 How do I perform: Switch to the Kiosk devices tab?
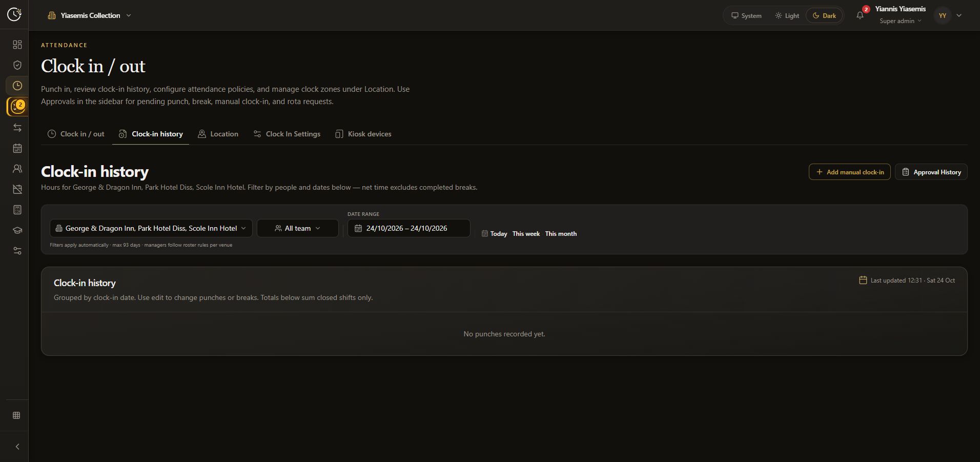pos(363,134)
